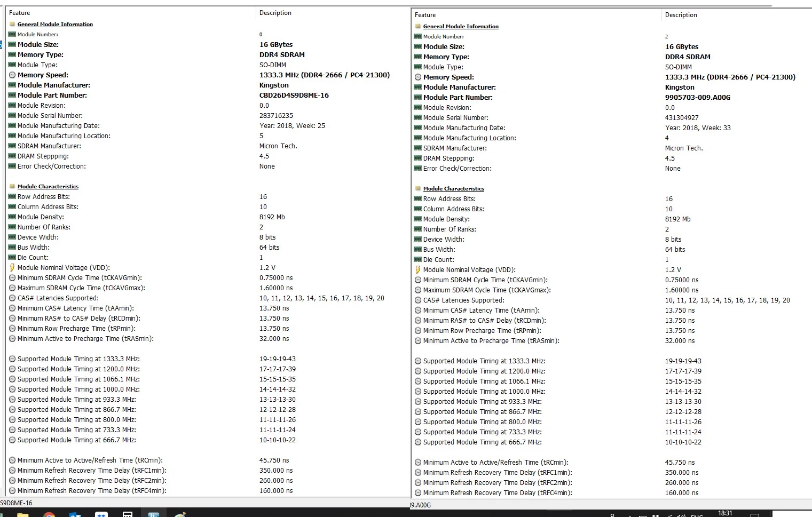This screenshot has height=517, width=812.
Task: Select Module Characteristics heading in left panel
Action: point(48,186)
